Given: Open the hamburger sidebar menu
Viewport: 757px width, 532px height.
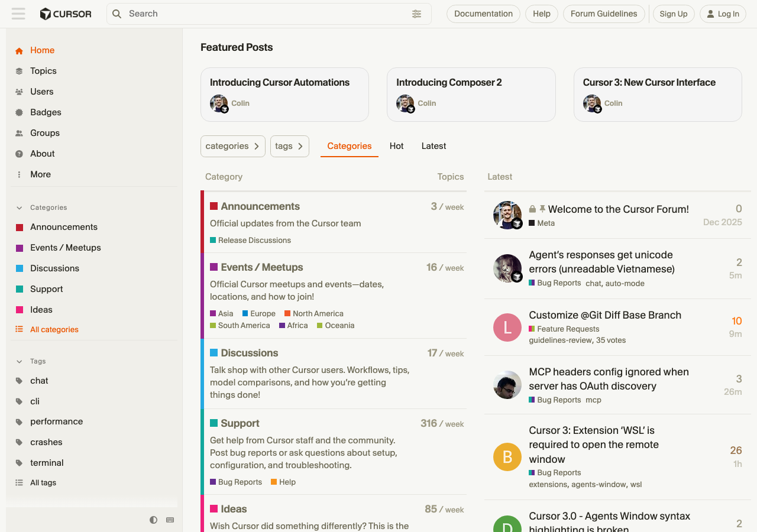Looking at the screenshot, I should 18,14.
